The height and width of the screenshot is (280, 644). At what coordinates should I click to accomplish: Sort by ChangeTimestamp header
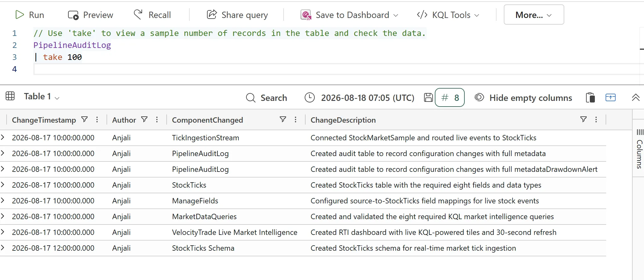pos(44,120)
